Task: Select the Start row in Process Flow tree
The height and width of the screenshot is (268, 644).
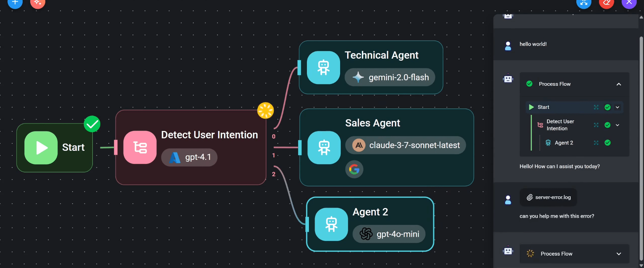Action: point(574,107)
